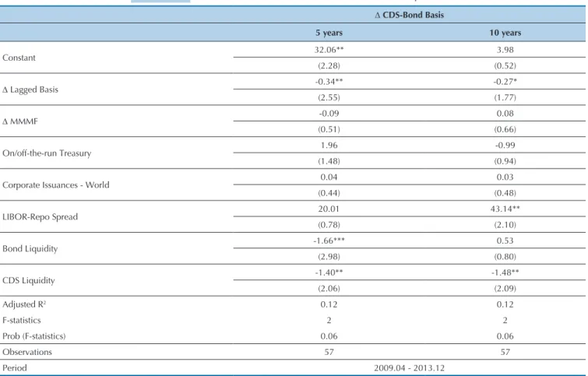
Task: Click the (0.52) t-statistic cell
Action: click(x=505, y=65)
